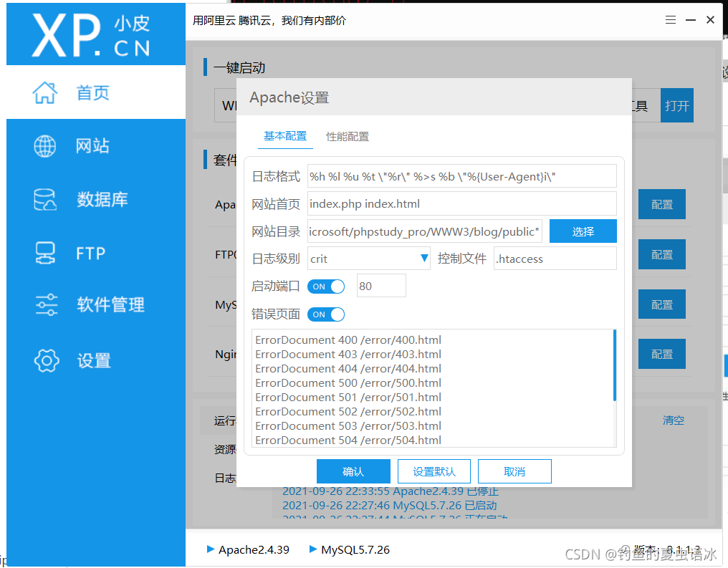The image size is (728, 568).
Task: Click the MySQL5.7.26 play triangle icon
Action: pyautogui.click(x=313, y=549)
